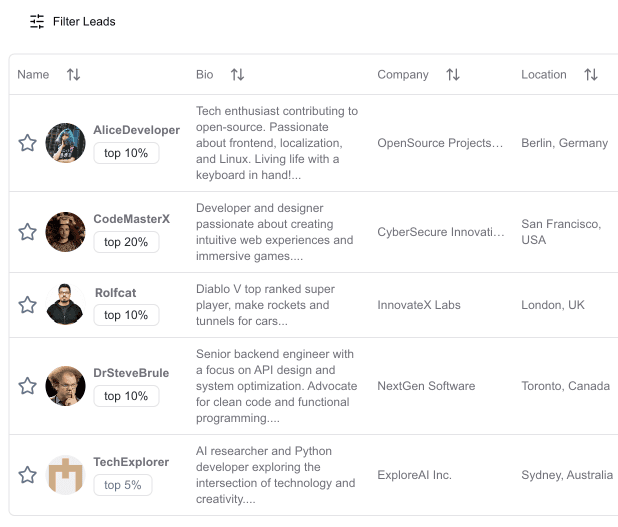Click TechExplorer's top 5% badge

(x=123, y=485)
